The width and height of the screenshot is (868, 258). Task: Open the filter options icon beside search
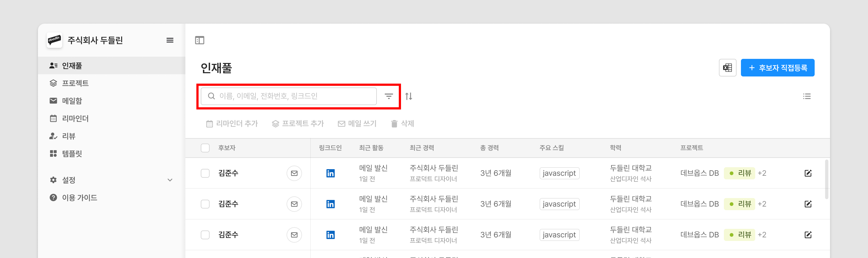(x=389, y=96)
